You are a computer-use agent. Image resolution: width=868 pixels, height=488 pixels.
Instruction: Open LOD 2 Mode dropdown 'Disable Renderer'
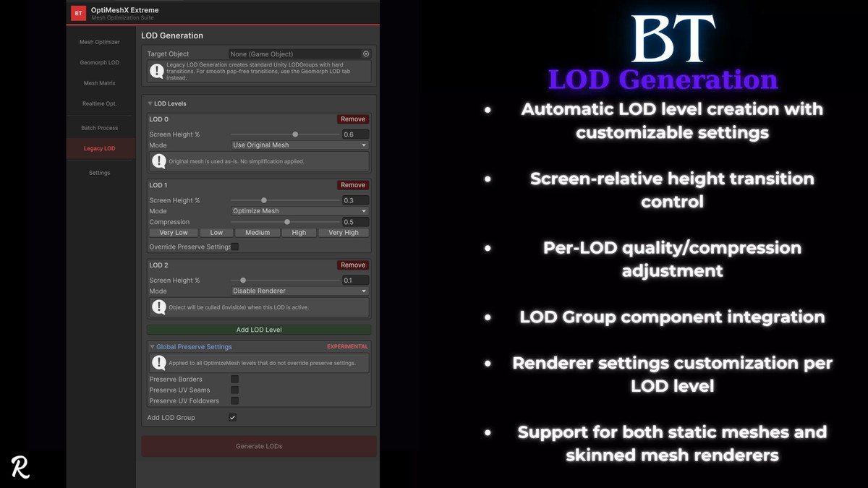tap(299, 291)
